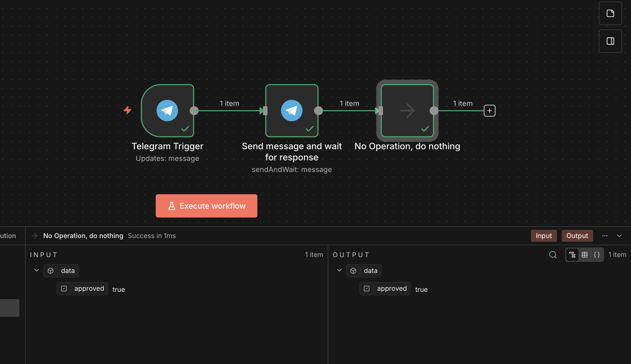Collapse the output data tree
631x364 pixels.
pyautogui.click(x=339, y=270)
